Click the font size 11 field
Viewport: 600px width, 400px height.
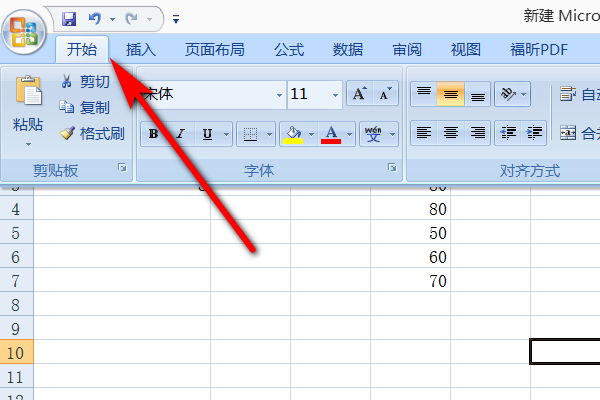308,94
